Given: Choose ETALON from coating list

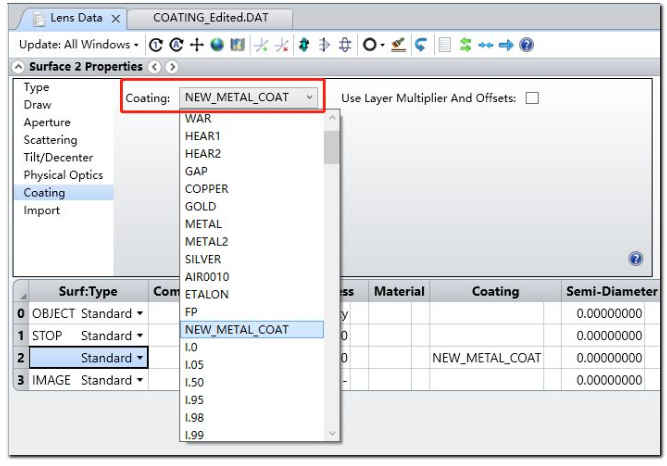Looking at the screenshot, I should (x=252, y=294).
